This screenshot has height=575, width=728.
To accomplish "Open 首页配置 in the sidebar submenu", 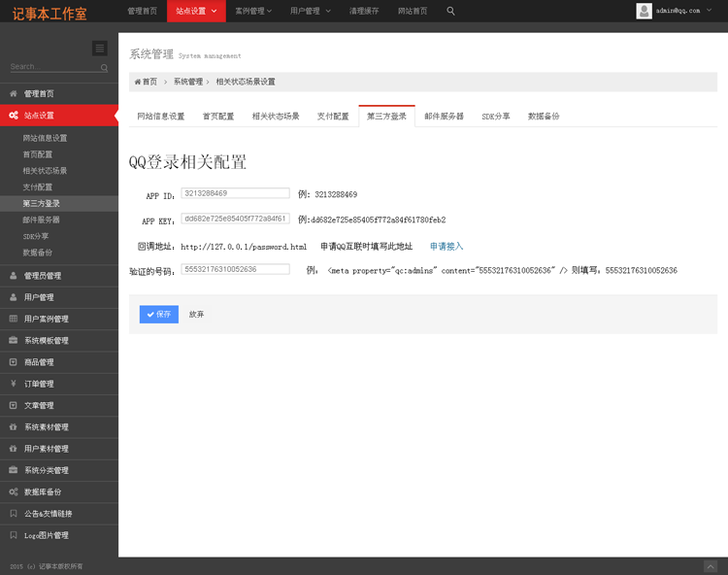I will (38, 154).
